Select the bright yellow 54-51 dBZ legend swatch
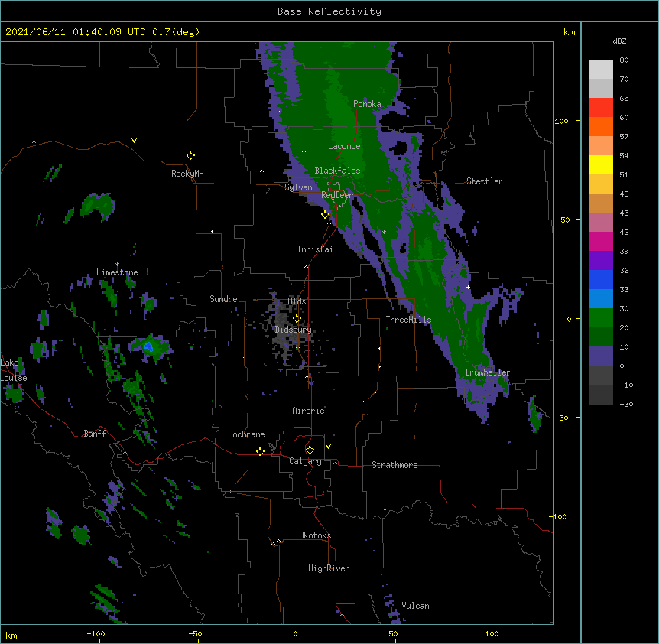659x644 pixels. [601, 164]
